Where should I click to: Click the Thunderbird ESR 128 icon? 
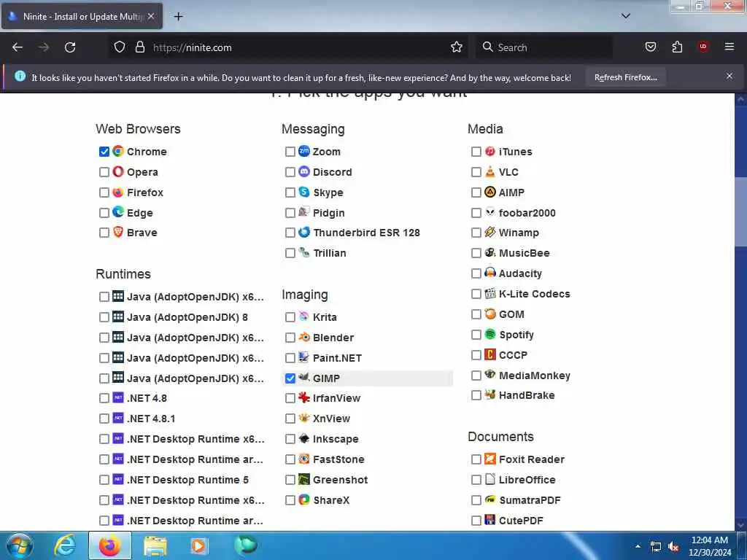(304, 232)
